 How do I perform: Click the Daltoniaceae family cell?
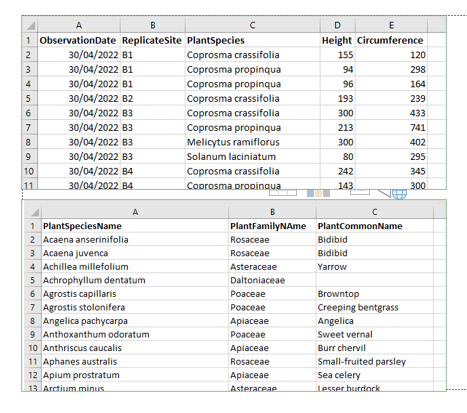click(x=272, y=280)
